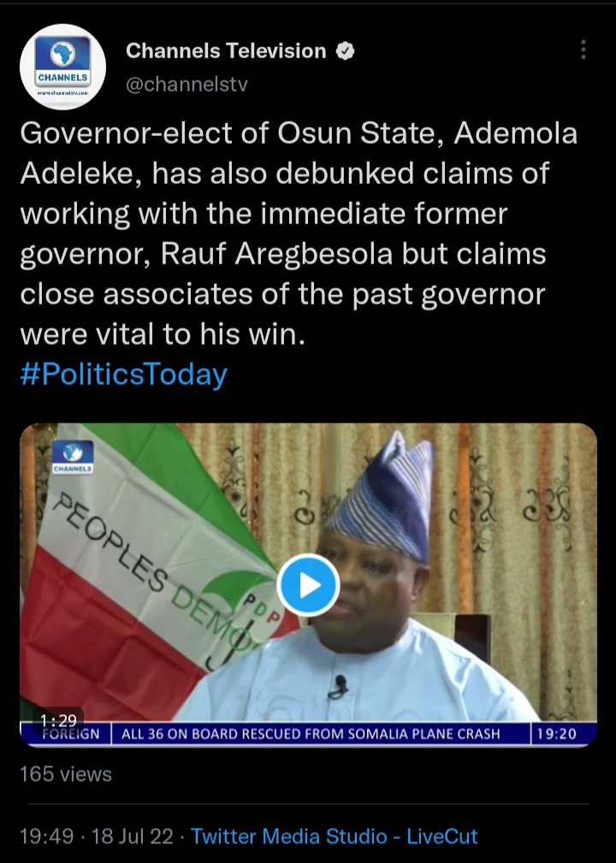Click the 165 views counter
This screenshot has height=863, width=616.
66,774
